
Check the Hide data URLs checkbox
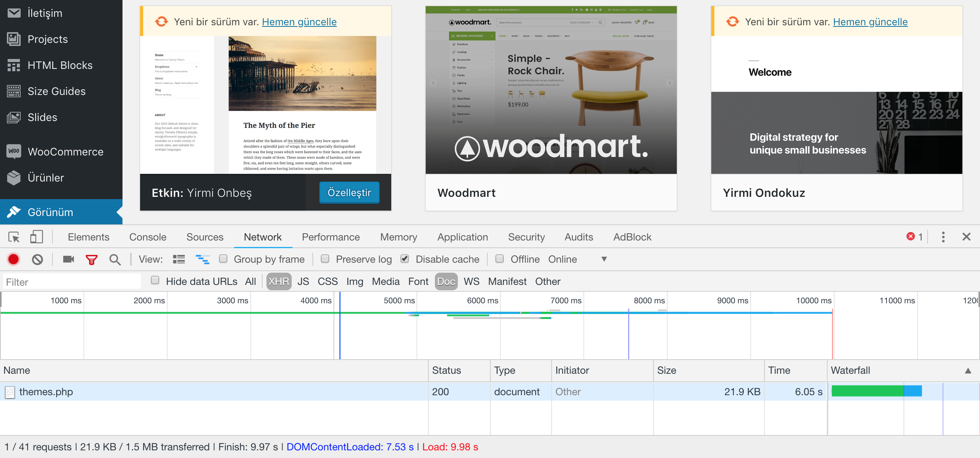[155, 281]
